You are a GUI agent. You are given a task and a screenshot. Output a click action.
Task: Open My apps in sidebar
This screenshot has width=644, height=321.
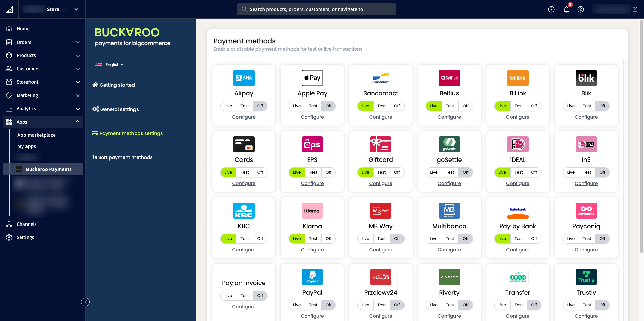pyautogui.click(x=27, y=146)
